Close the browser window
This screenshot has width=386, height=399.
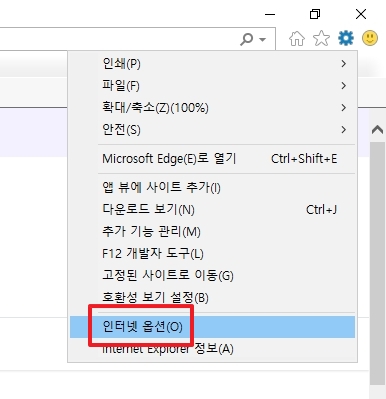pyautogui.click(x=361, y=14)
